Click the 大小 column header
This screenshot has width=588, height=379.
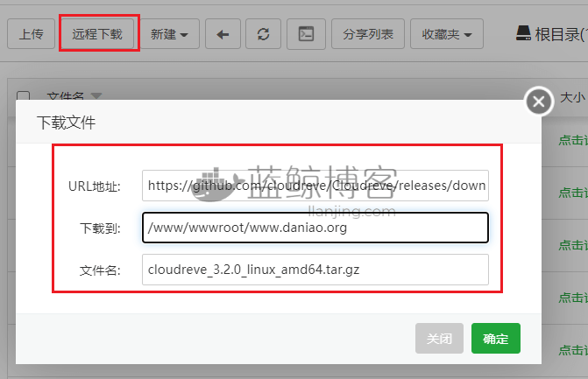[572, 97]
